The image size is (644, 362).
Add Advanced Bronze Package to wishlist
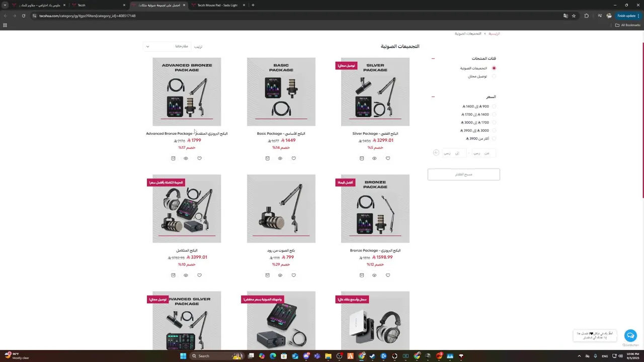click(199, 158)
